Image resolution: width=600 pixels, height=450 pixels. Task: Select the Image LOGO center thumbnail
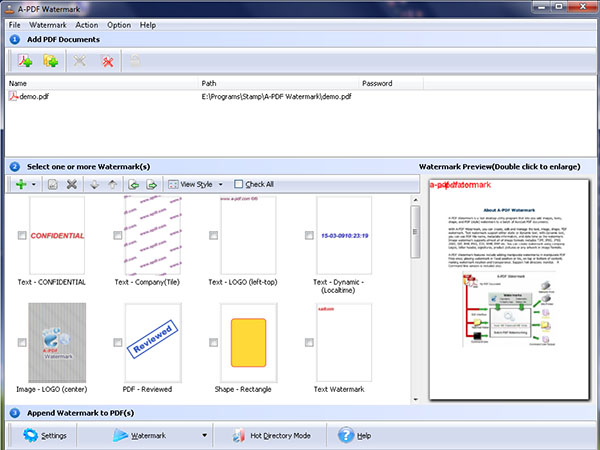[57, 342]
